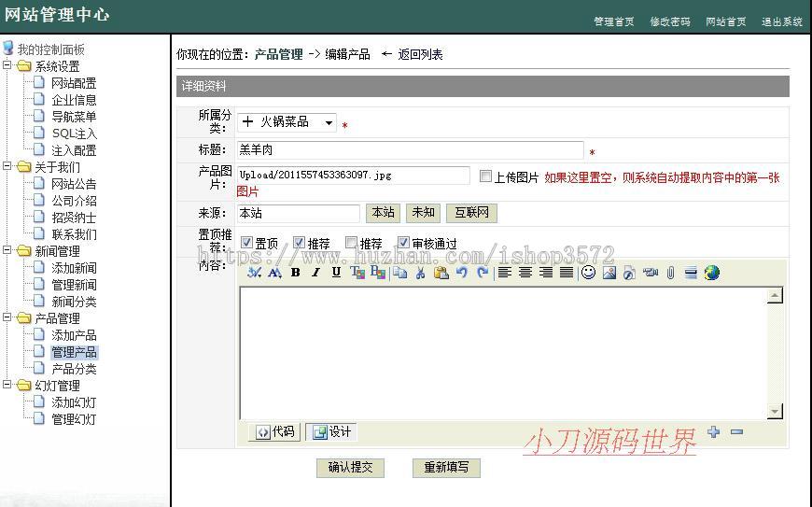Align text right in the editor

[546, 273]
